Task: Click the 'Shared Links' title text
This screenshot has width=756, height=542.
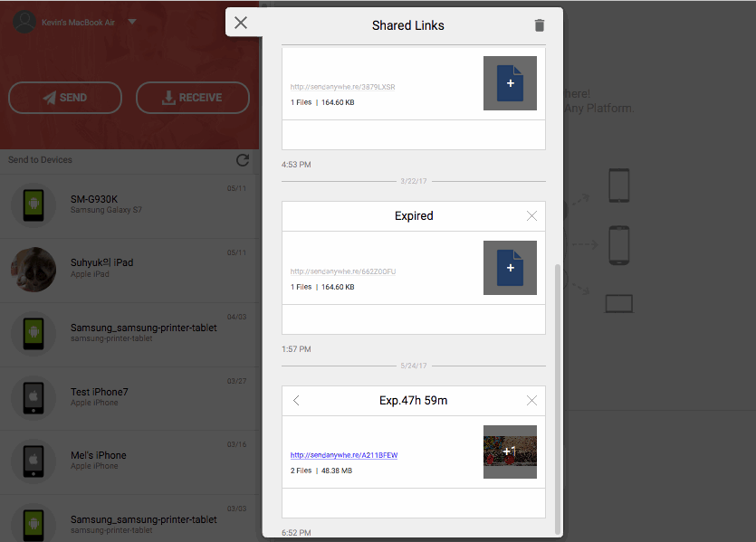Action: (x=408, y=25)
